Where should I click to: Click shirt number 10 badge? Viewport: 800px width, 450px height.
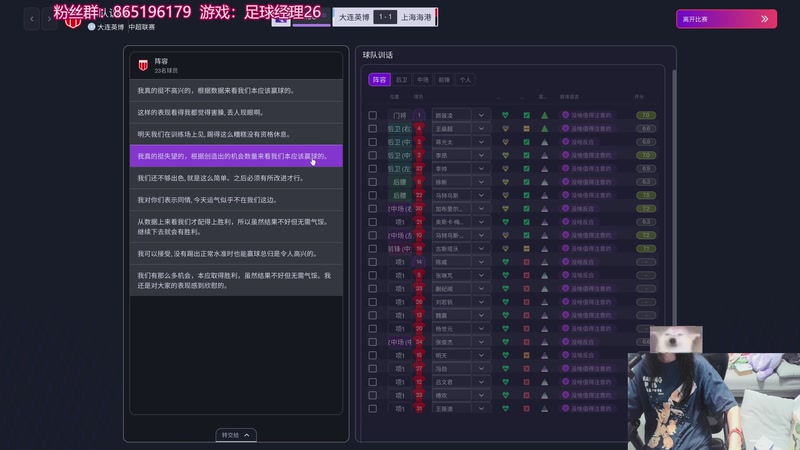[419, 235]
